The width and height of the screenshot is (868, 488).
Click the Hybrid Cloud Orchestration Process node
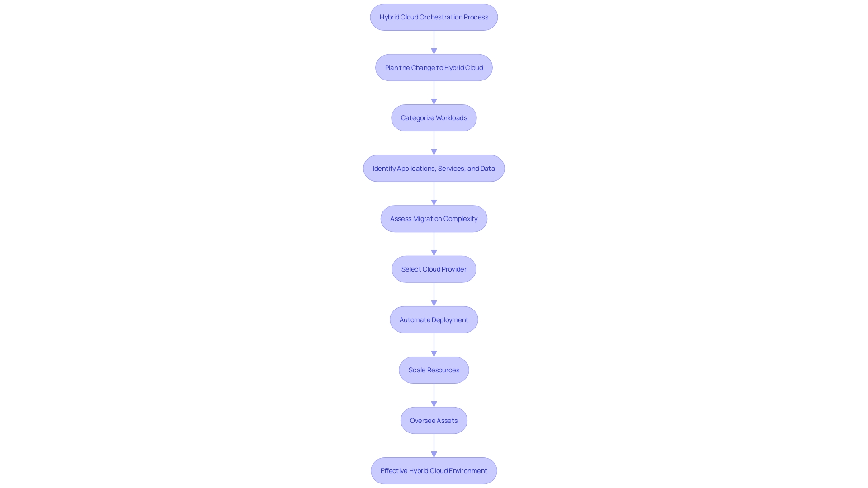coord(434,17)
